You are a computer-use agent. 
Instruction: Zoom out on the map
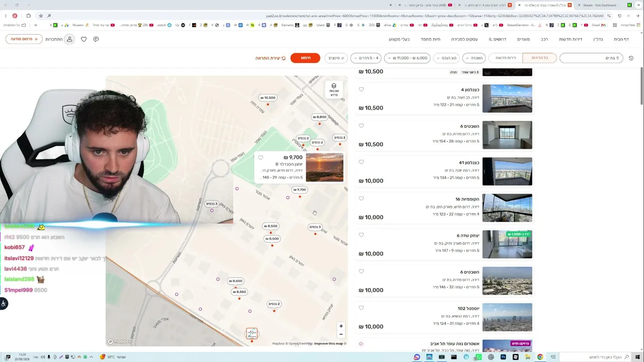click(341, 334)
